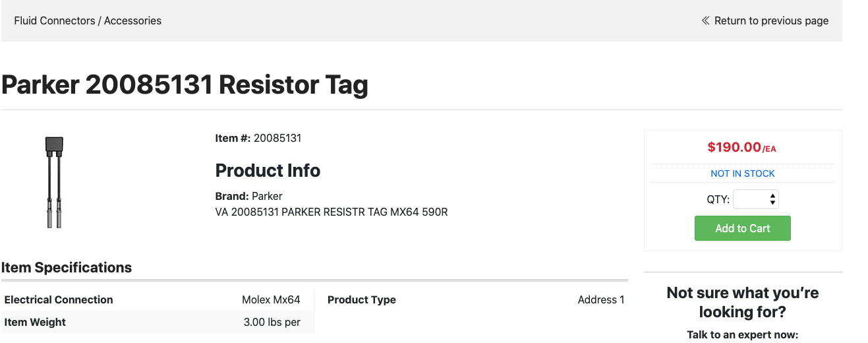Image resolution: width=868 pixels, height=343 pixels.
Task: Select the $190.00 price text
Action: tap(734, 147)
